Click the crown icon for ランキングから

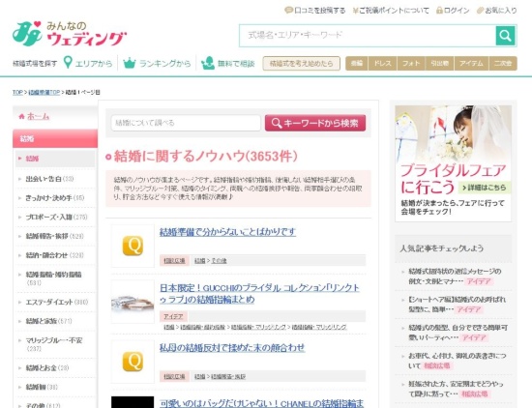130,63
